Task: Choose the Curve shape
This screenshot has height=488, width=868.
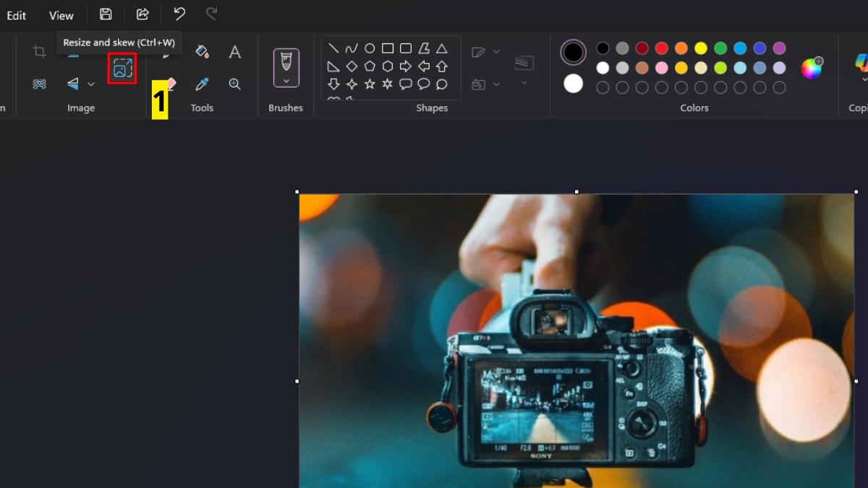Action: (352, 48)
